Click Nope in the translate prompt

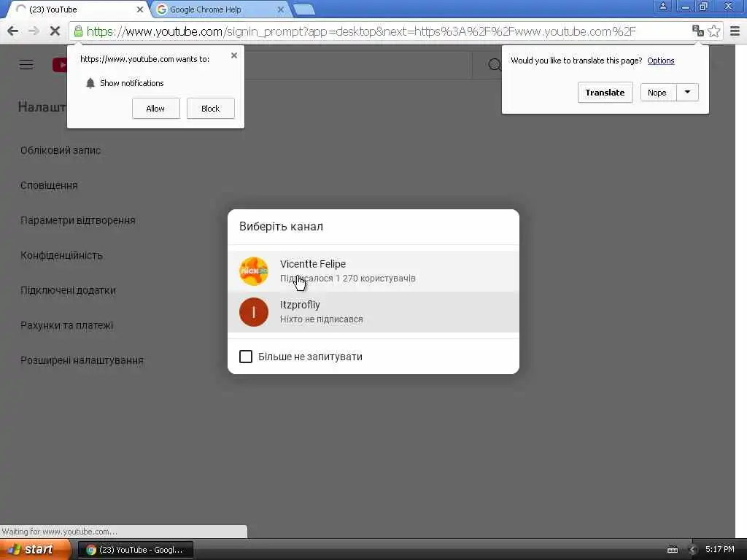(x=658, y=93)
